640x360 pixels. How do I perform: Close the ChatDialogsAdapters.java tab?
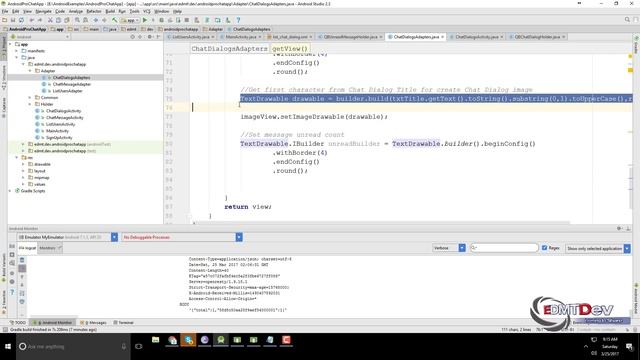pos(442,37)
